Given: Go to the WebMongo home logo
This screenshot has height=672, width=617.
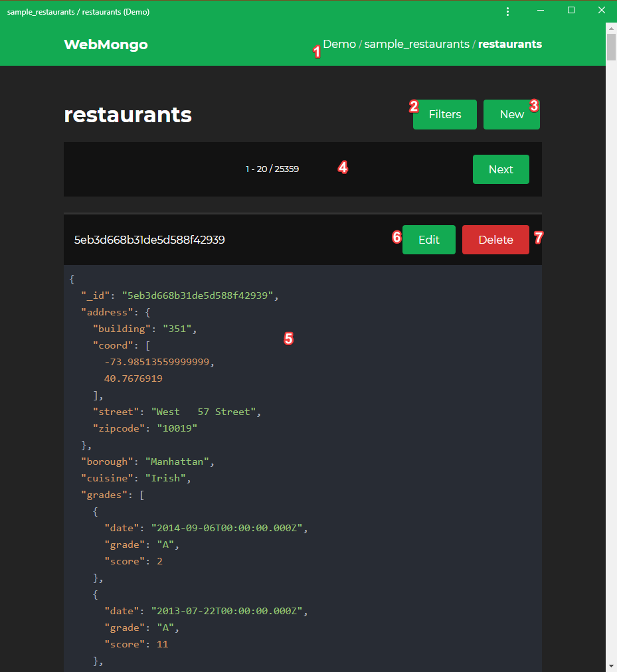Looking at the screenshot, I should point(106,44).
